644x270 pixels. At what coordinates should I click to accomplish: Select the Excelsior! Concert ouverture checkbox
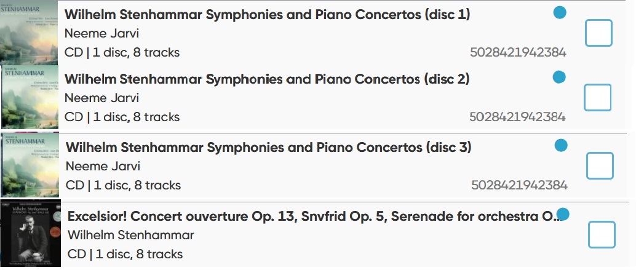tap(602, 234)
